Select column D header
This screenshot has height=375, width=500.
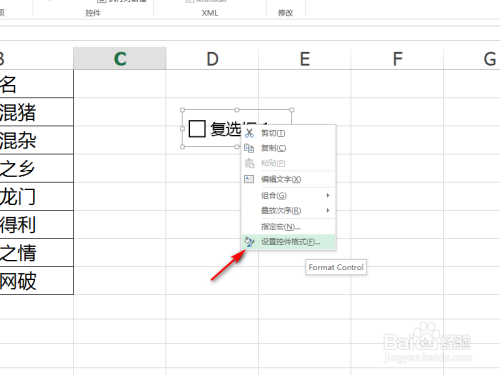click(212, 59)
